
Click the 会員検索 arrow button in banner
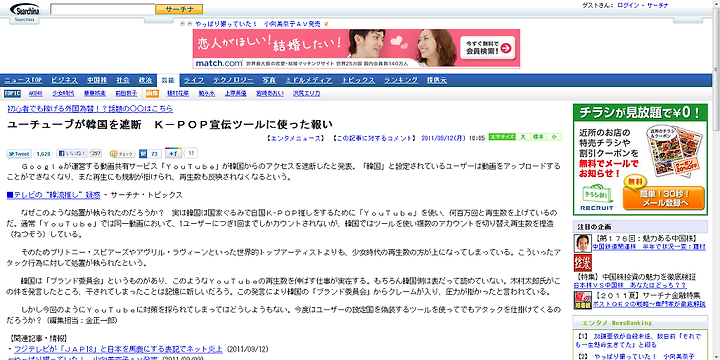tap(488, 48)
